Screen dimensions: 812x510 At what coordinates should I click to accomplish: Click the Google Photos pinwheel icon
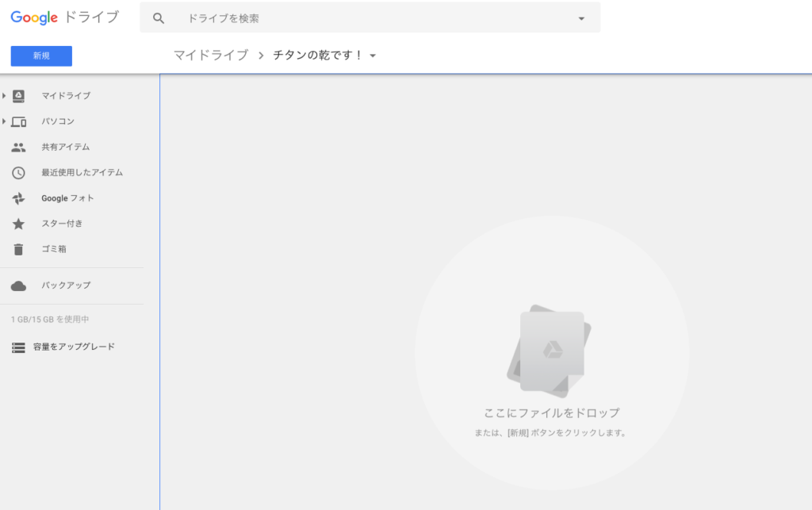point(18,198)
